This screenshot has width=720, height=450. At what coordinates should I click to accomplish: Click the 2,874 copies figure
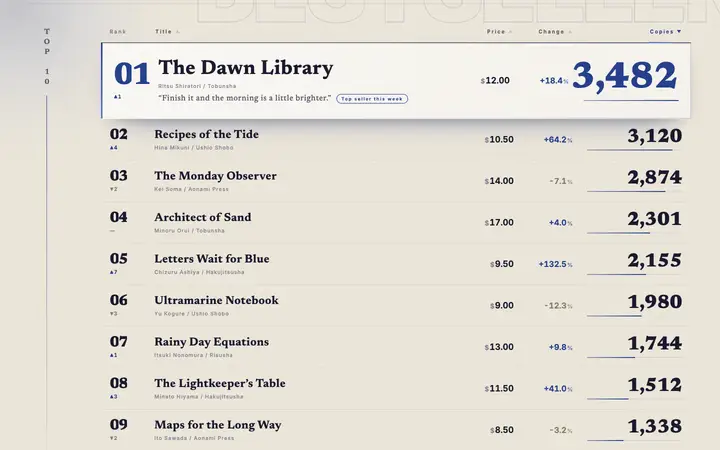(655, 177)
